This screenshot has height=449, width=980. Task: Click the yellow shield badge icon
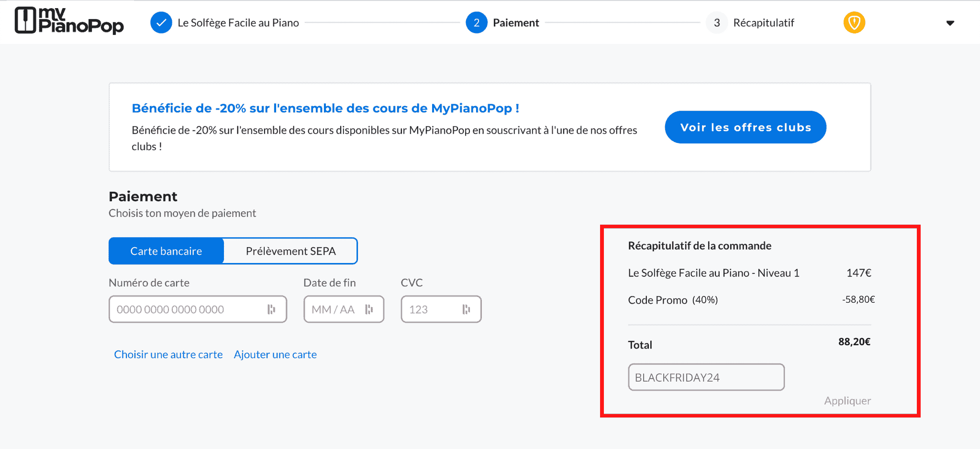[x=854, y=22]
